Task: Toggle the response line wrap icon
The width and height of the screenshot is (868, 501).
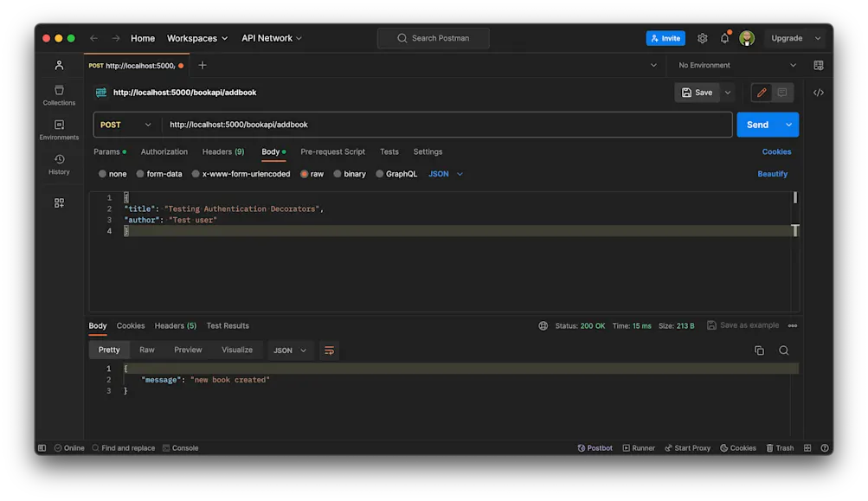Action: point(329,350)
